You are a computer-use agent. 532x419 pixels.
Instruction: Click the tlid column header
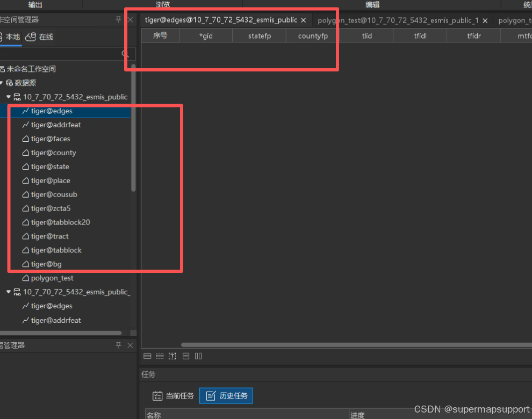pyautogui.click(x=366, y=35)
